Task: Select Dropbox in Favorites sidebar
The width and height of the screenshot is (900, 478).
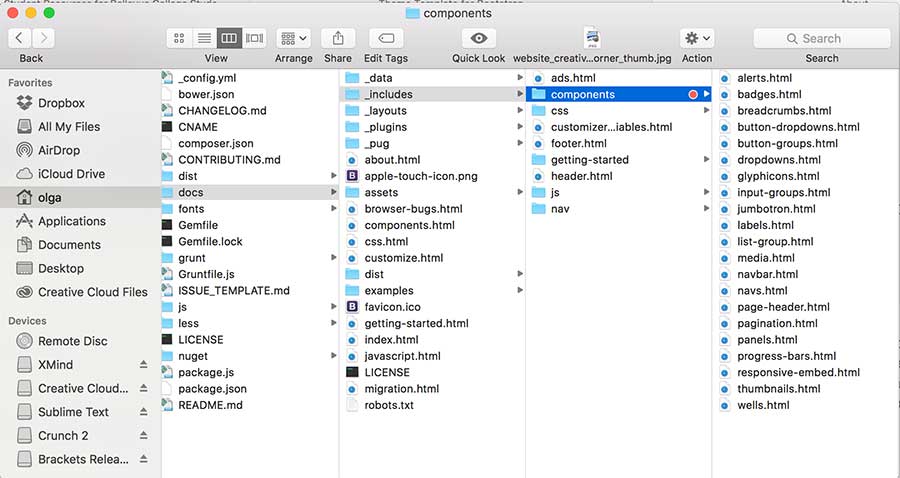Action: point(61,103)
